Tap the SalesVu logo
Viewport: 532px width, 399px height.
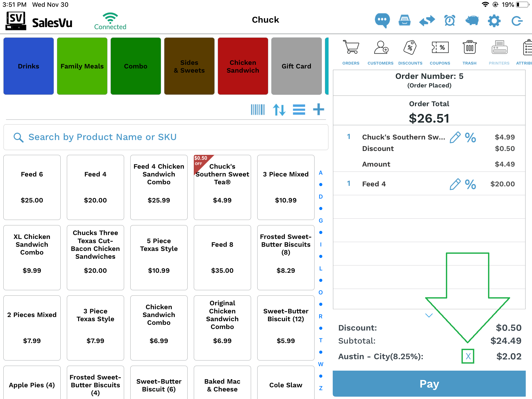[x=39, y=21]
